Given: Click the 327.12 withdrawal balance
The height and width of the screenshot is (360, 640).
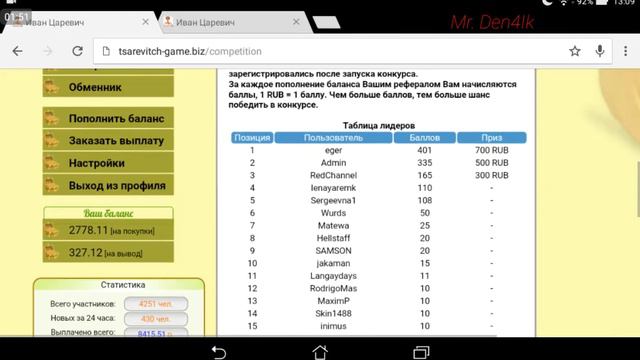Looking at the screenshot, I should coord(108,253).
